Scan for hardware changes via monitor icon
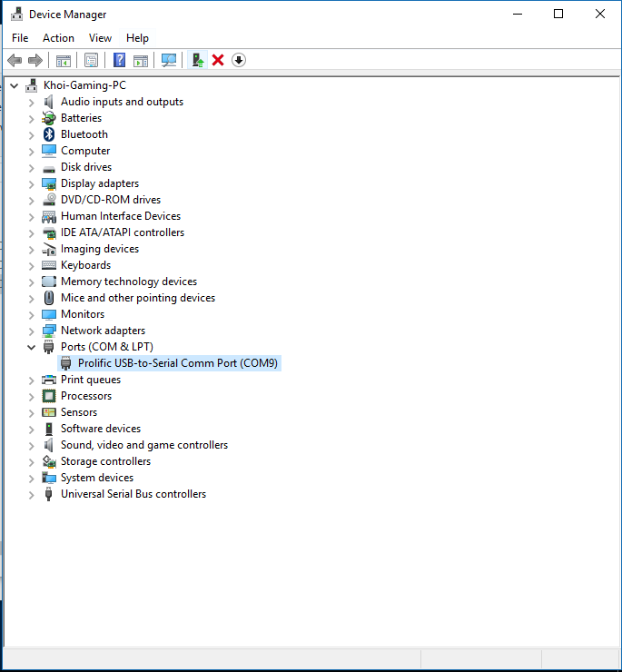This screenshot has width=622, height=672. tap(169, 61)
